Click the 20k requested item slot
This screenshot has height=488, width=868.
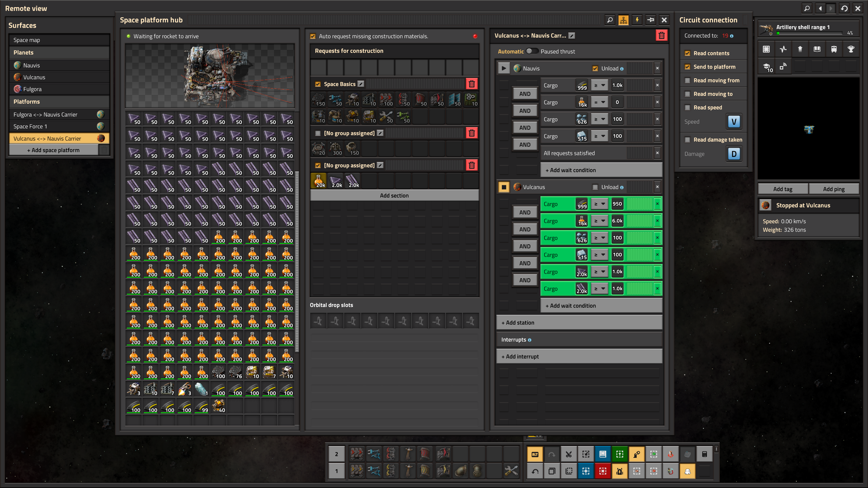coord(318,181)
